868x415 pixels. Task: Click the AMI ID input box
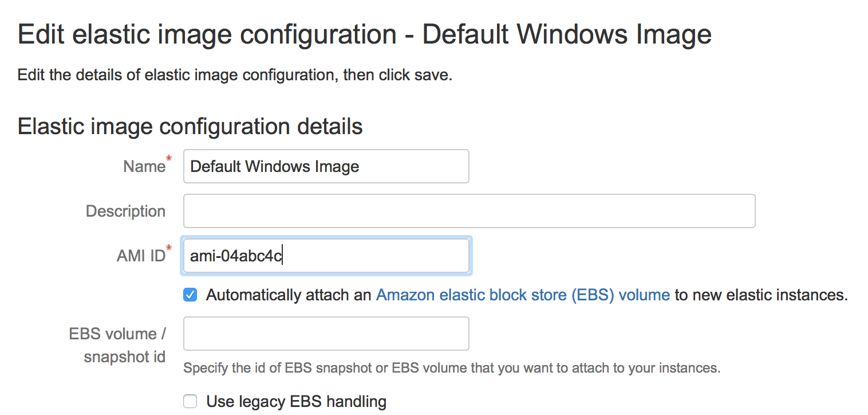click(326, 256)
